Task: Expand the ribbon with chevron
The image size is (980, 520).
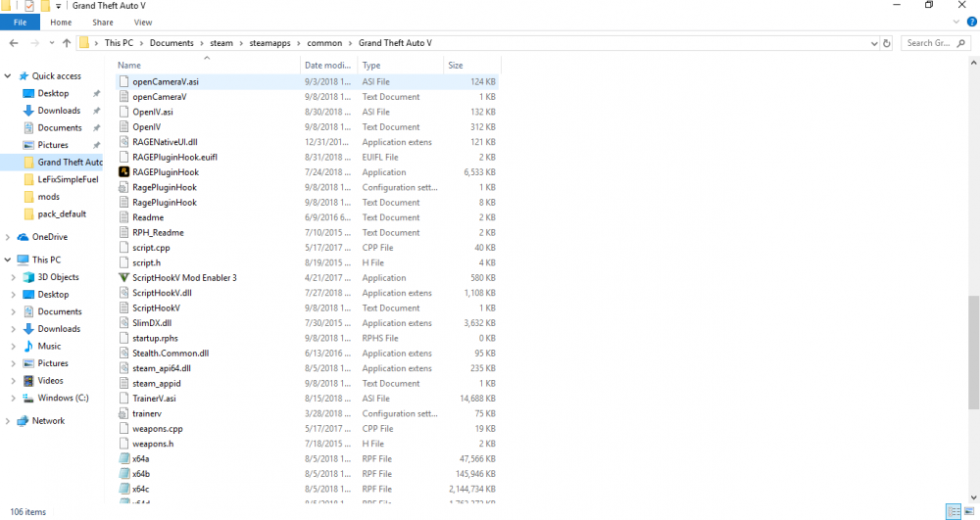Action: (x=955, y=22)
